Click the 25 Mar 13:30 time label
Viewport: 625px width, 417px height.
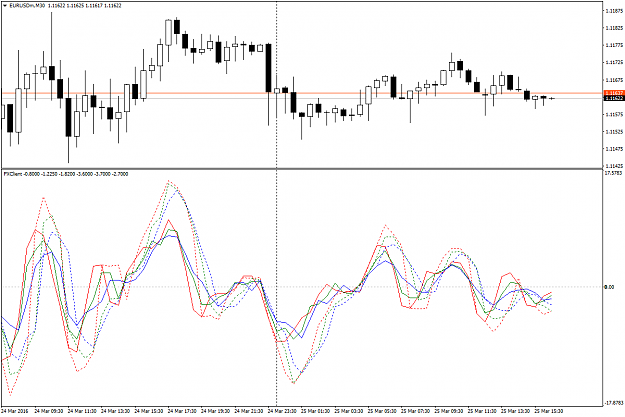pos(516,411)
